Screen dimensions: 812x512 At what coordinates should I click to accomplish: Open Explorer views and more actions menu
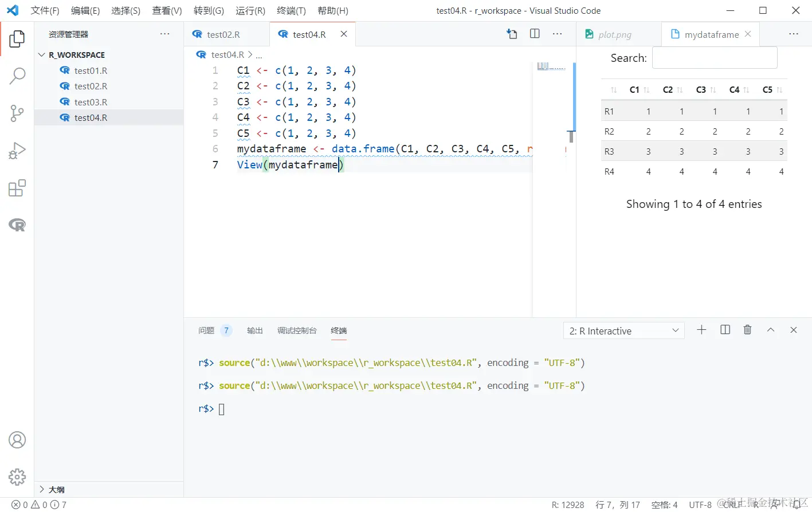pos(165,34)
